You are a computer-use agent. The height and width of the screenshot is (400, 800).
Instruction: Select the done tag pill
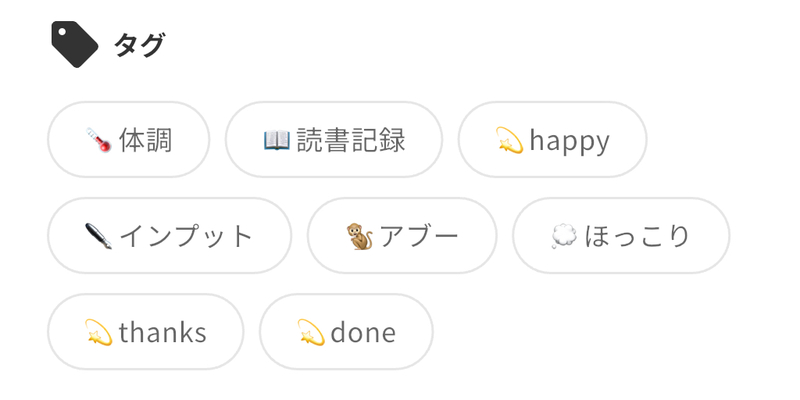[346, 332]
